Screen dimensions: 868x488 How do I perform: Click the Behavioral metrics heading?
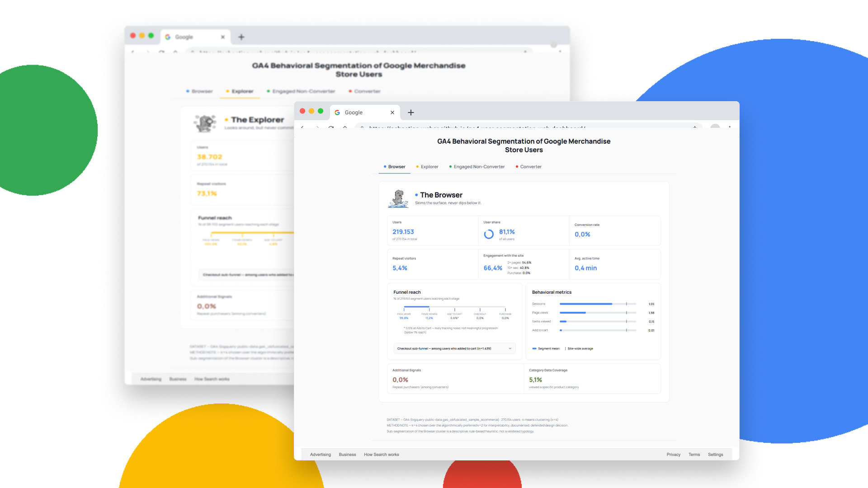pos(552,292)
